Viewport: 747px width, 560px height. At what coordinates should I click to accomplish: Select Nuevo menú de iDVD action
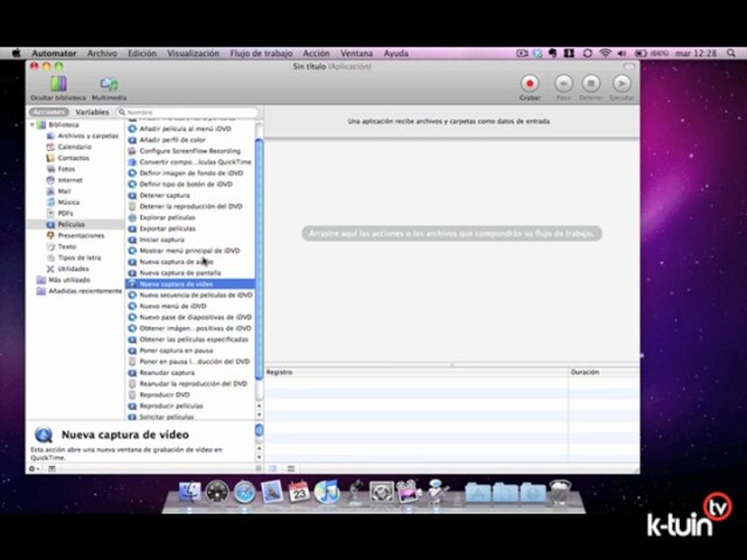click(x=173, y=306)
